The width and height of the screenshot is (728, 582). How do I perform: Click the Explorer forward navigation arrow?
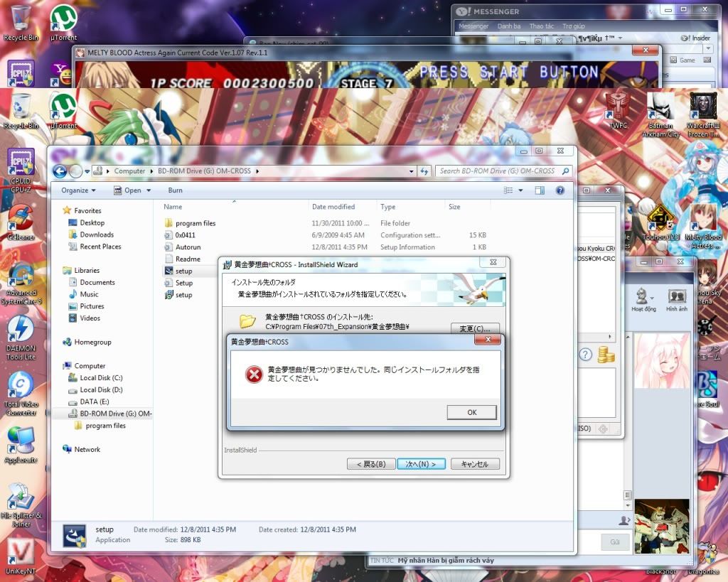[x=75, y=171]
